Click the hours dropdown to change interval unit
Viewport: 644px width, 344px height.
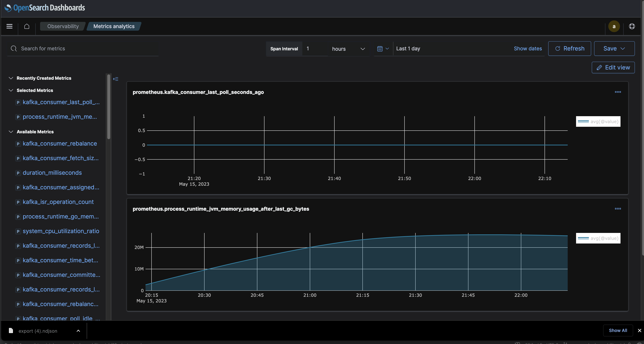click(347, 48)
